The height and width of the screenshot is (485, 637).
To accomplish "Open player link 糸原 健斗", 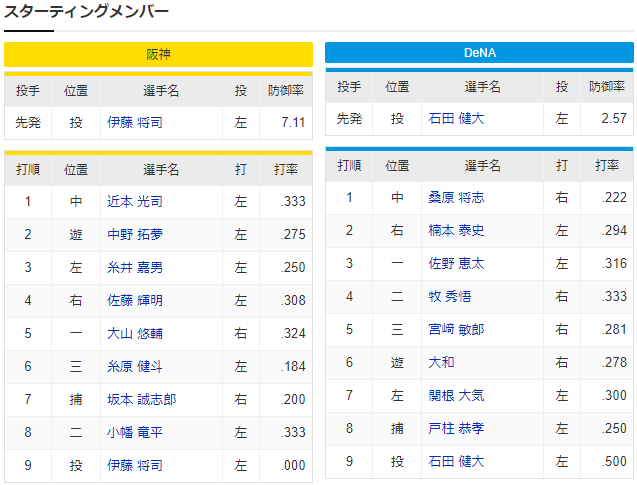I will 135,366.
